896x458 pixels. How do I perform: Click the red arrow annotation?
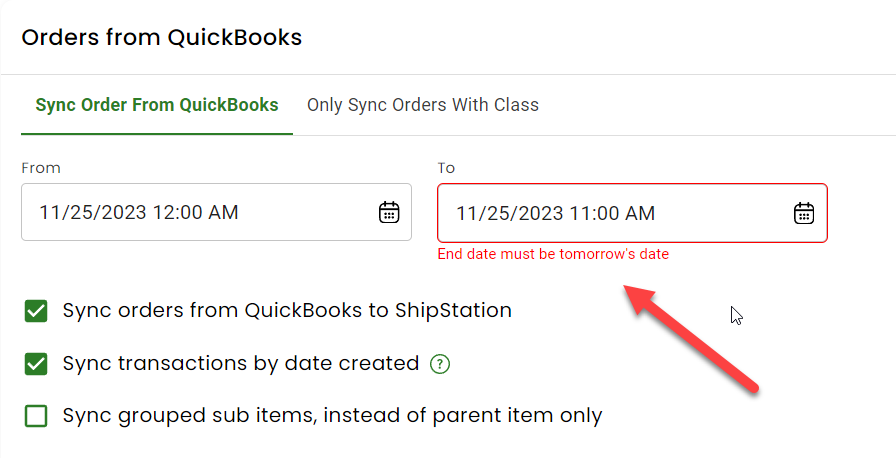click(690, 340)
